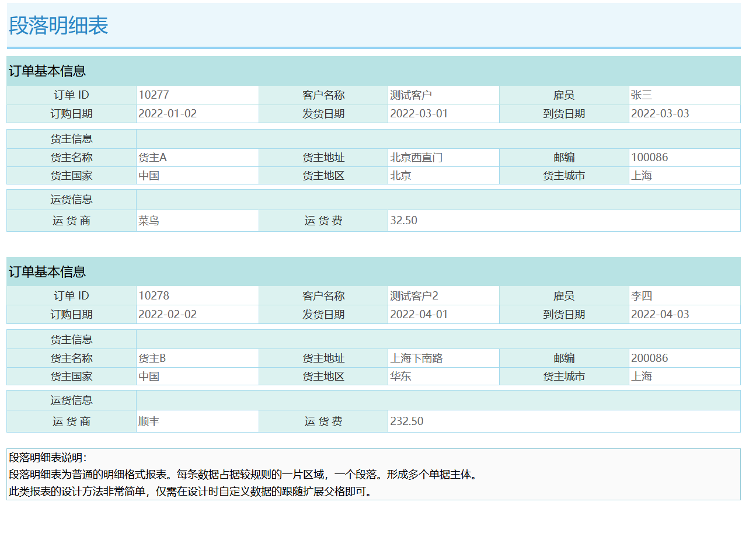Image resolution: width=756 pixels, height=540 pixels.
Task: Click 订单基本信息 header above order 10278
Action: pos(47,272)
